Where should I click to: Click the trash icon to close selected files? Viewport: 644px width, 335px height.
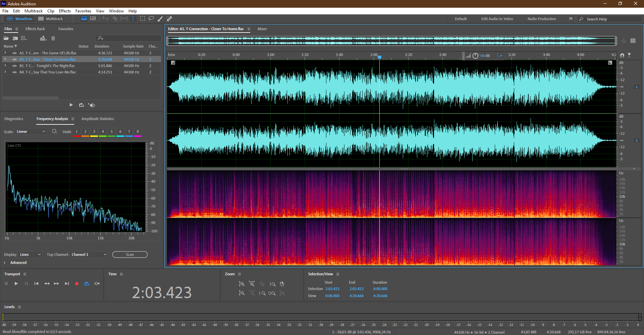(53, 38)
